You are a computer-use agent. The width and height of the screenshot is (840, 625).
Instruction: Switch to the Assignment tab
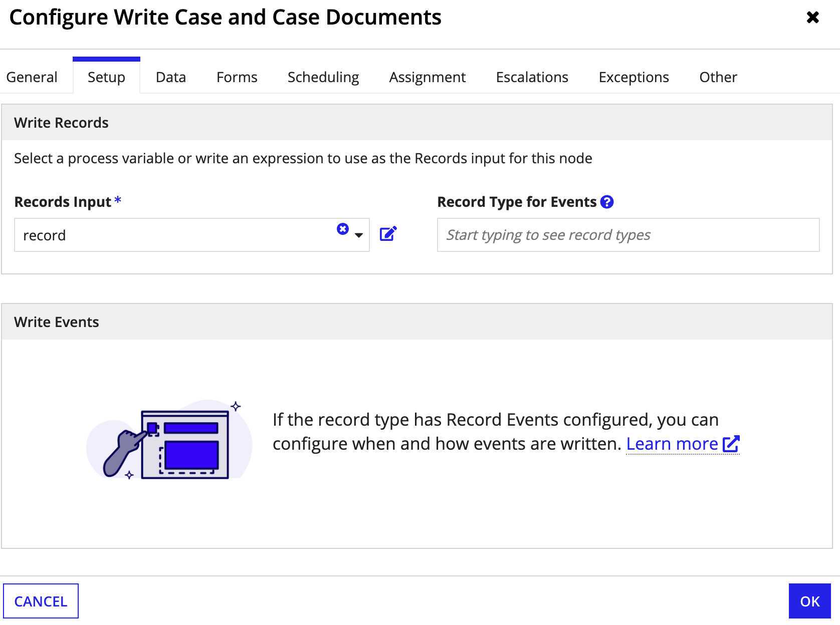[x=428, y=77]
